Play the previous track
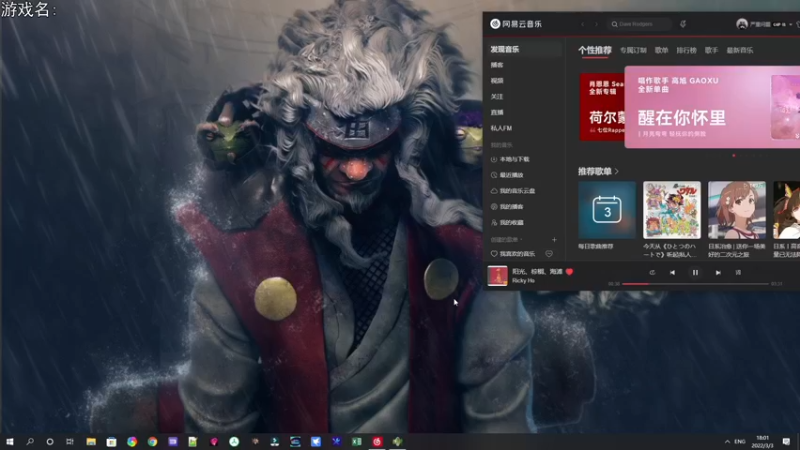Image resolution: width=800 pixels, height=450 pixels. [672, 272]
